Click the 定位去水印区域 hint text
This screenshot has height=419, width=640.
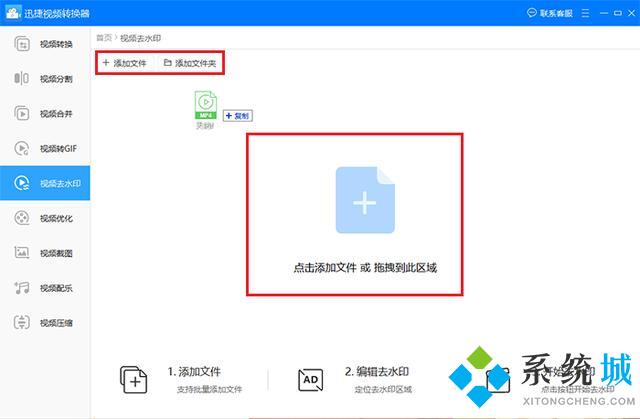click(383, 389)
